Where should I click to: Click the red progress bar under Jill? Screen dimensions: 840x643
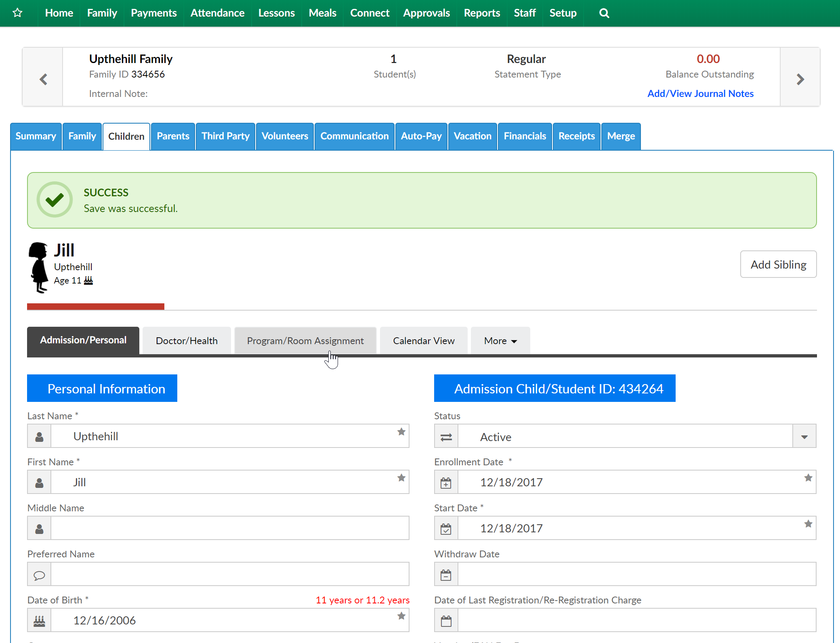point(96,307)
